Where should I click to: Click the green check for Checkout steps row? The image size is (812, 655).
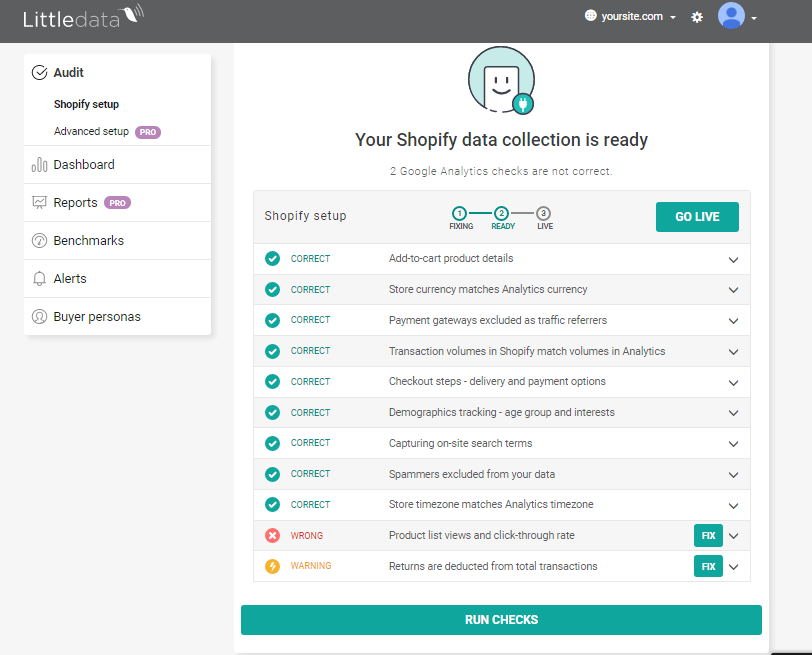coord(272,382)
